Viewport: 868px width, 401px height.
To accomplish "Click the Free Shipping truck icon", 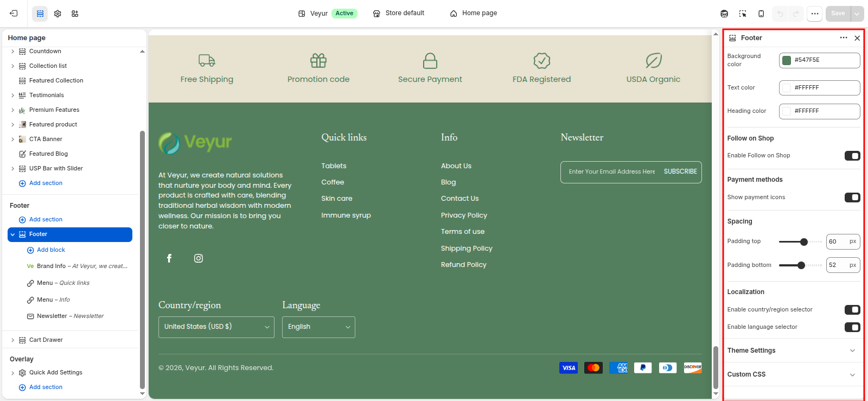I will [x=207, y=60].
